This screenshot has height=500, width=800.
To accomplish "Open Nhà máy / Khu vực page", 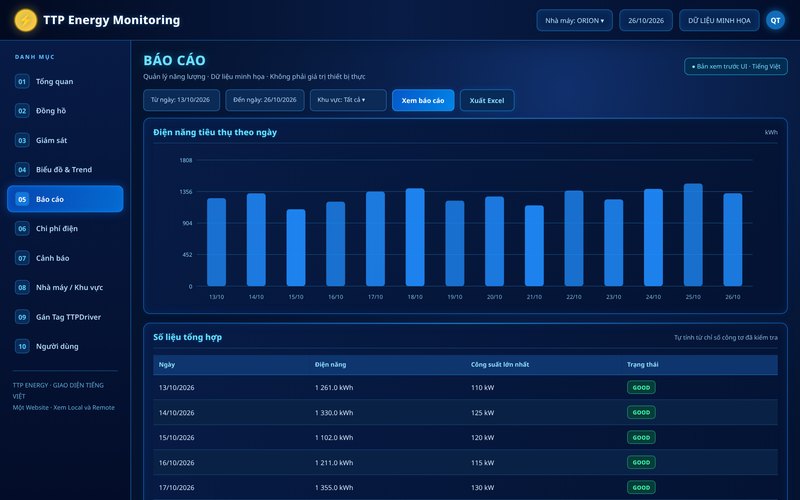I will coord(65,287).
